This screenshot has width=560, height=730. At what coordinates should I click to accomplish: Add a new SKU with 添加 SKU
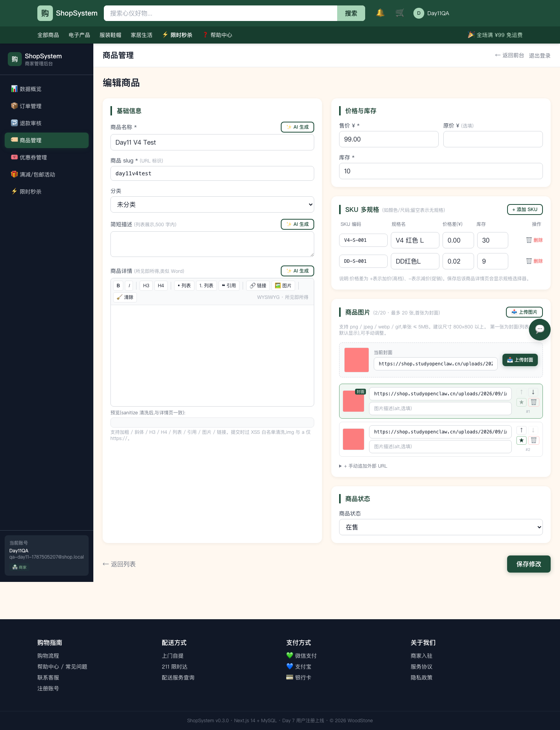click(x=525, y=210)
